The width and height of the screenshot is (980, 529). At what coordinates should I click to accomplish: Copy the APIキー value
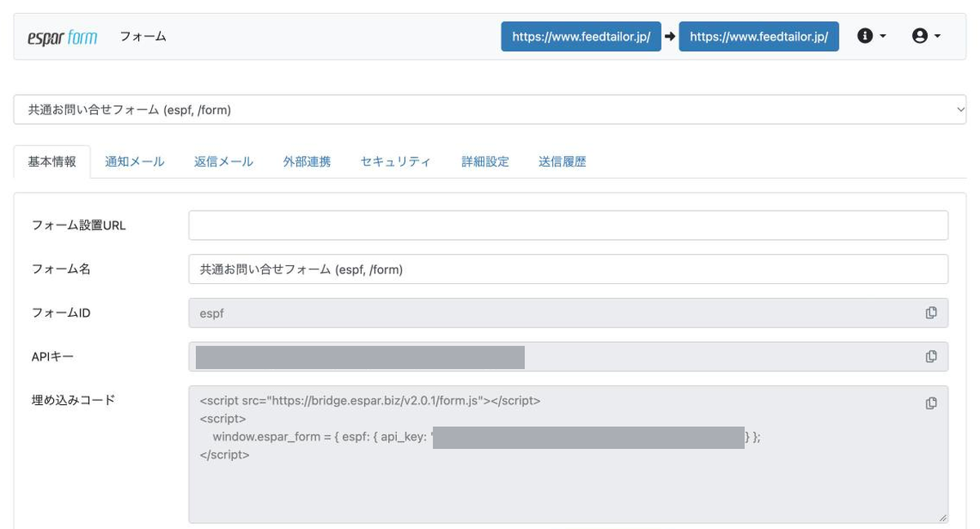931,356
